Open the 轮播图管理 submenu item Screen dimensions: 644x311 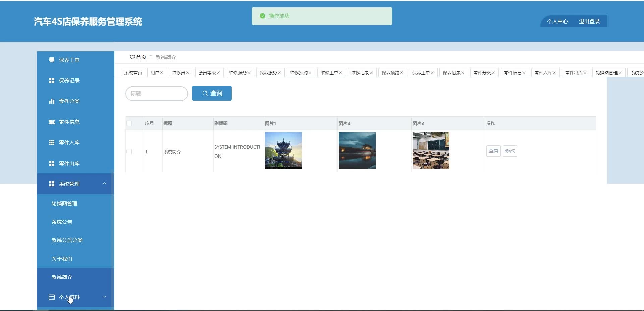tap(64, 204)
